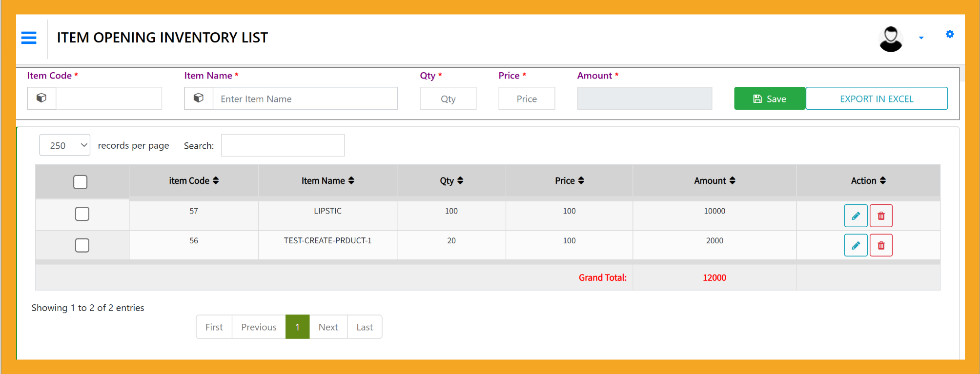This screenshot has width=980, height=374.
Task: Click the green Save button
Action: click(x=769, y=98)
